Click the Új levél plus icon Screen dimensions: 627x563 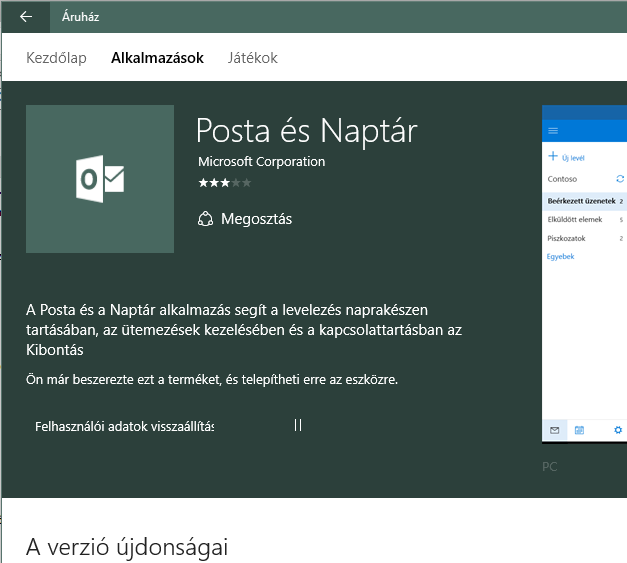[553, 156]
